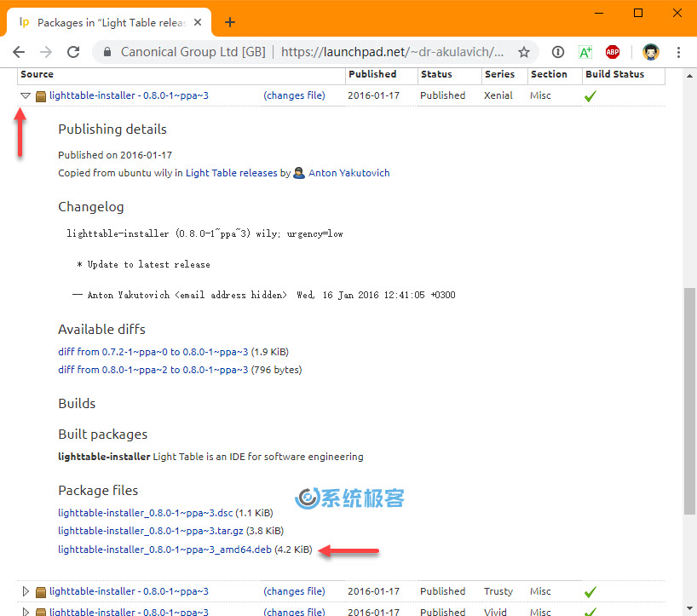Click the Xenial row package box icon
The image size is (697, 616).
coord(40,96)
